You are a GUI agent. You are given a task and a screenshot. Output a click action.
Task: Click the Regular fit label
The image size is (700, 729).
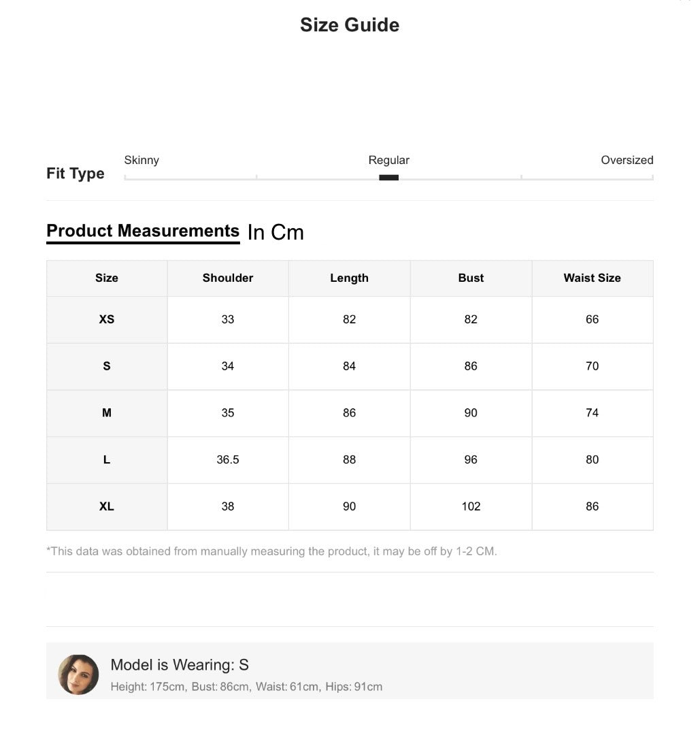pyautogui.click(x=389, y=160)
